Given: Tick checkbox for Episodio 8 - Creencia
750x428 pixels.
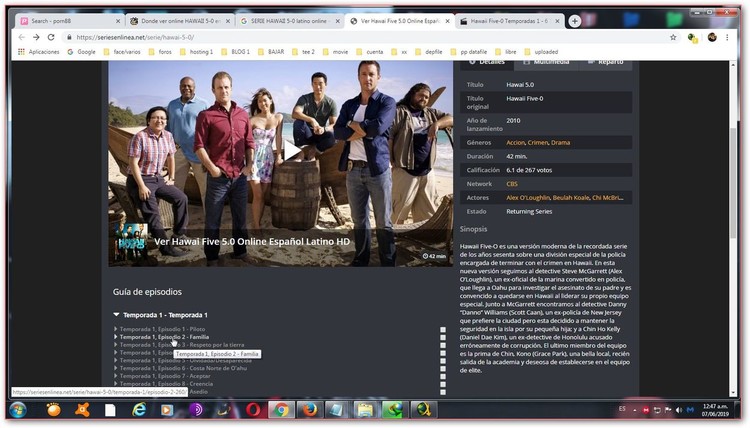Looking at the screenshot, I should coord(443,384).
